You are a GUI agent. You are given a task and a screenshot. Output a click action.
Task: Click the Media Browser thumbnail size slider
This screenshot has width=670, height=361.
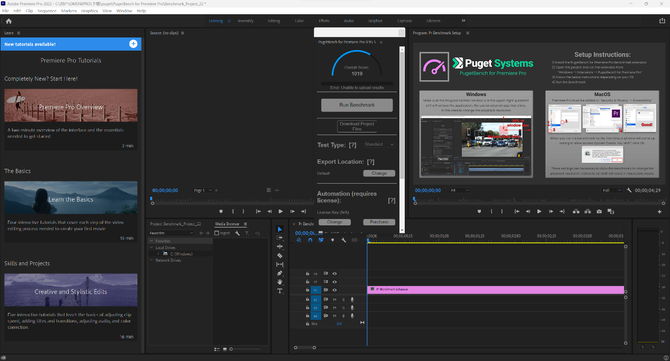246,349
